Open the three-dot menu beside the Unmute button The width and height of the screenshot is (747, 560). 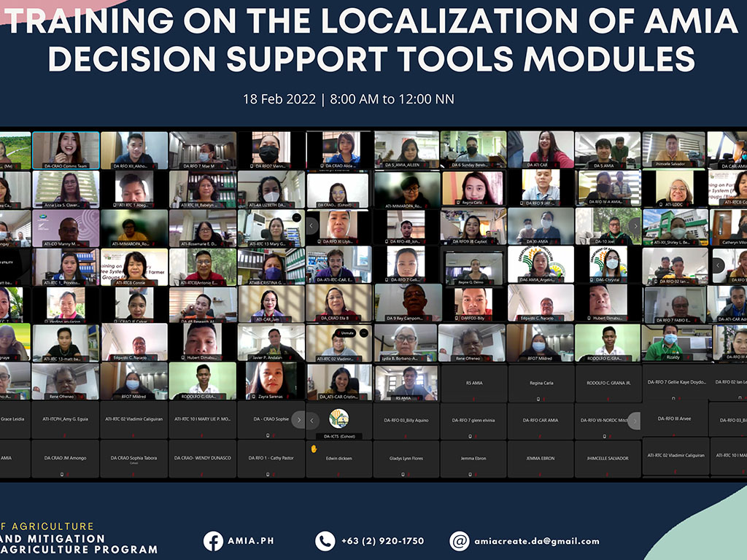tap(363, 332)
